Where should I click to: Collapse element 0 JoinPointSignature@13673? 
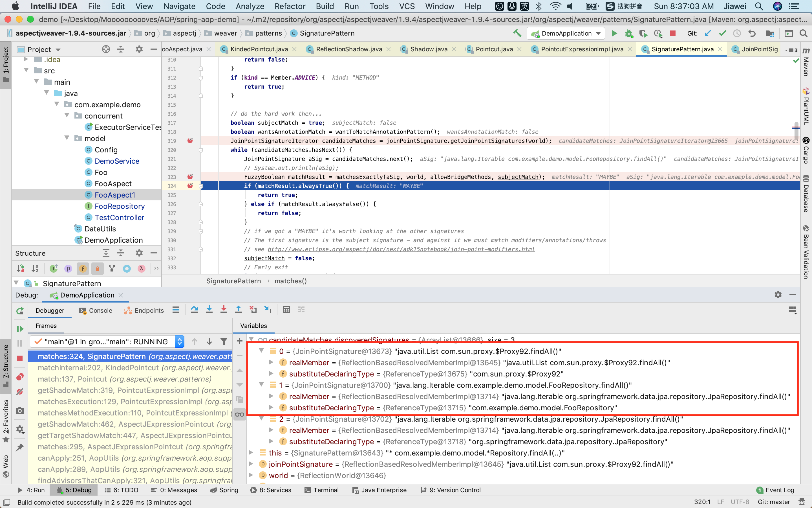pyautogui.click(x=261, y=351)
